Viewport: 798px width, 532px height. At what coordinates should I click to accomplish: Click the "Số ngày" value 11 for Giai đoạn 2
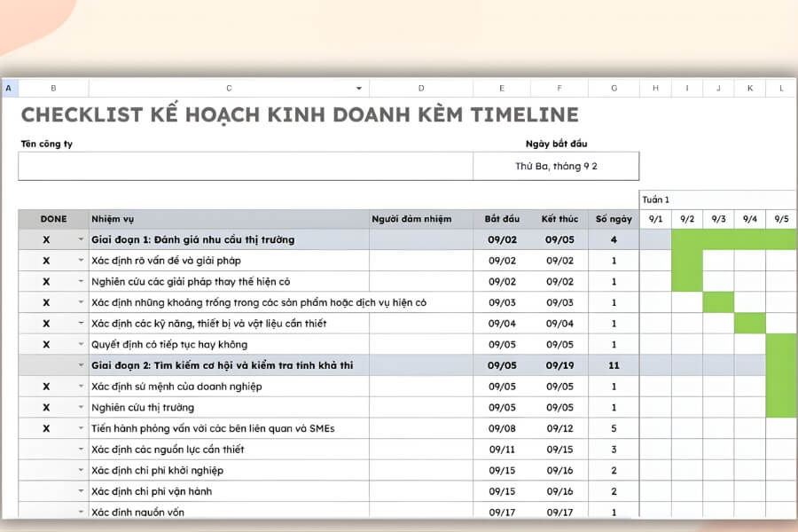click(614, 365)
